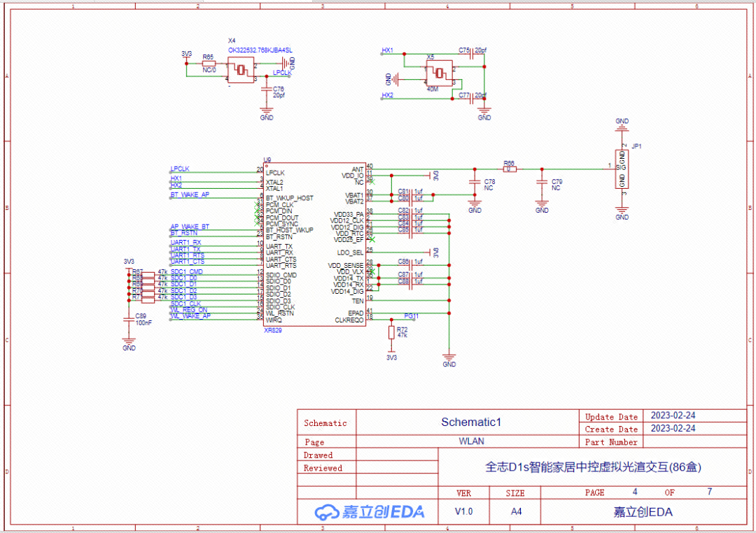The image size is (756, 533).
Task: Click the Schematic1 title text
Action: [x=470, y=422]
